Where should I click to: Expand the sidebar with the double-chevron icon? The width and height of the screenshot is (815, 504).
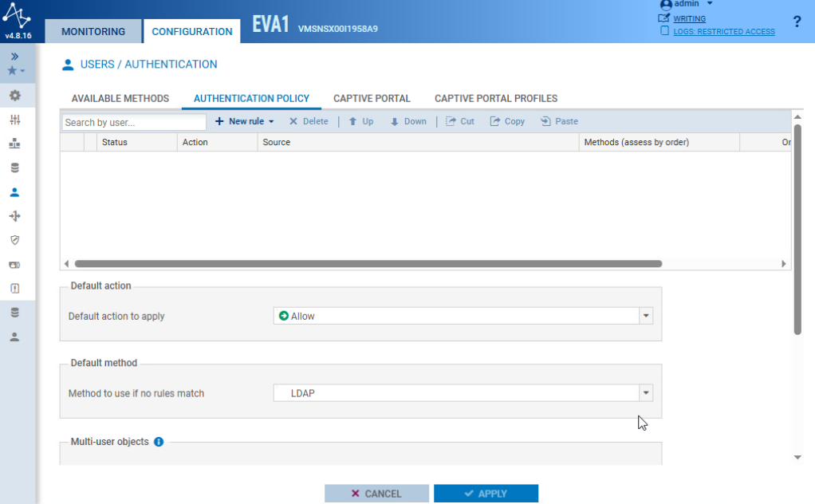[14, 56]
